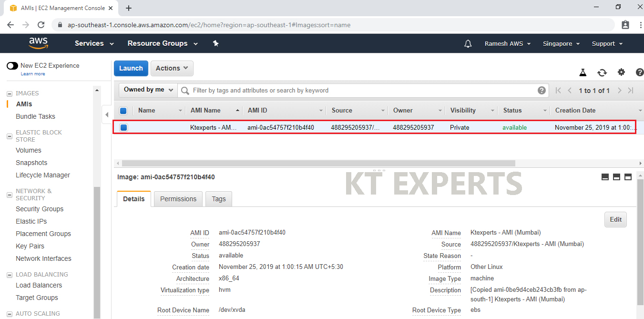Open Ramesh AWS account menu
644x319 pixels.
pos(508,44)
